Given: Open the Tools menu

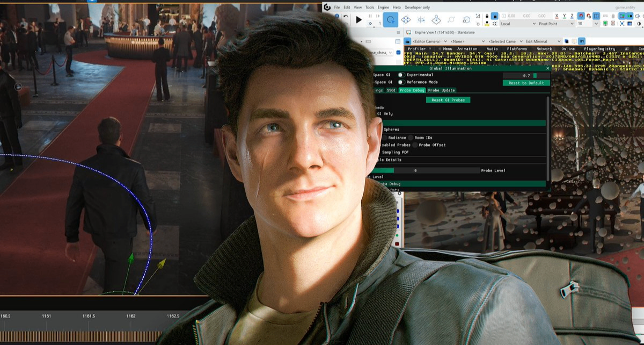Looking at the screenshot, I should click(370, 8).
